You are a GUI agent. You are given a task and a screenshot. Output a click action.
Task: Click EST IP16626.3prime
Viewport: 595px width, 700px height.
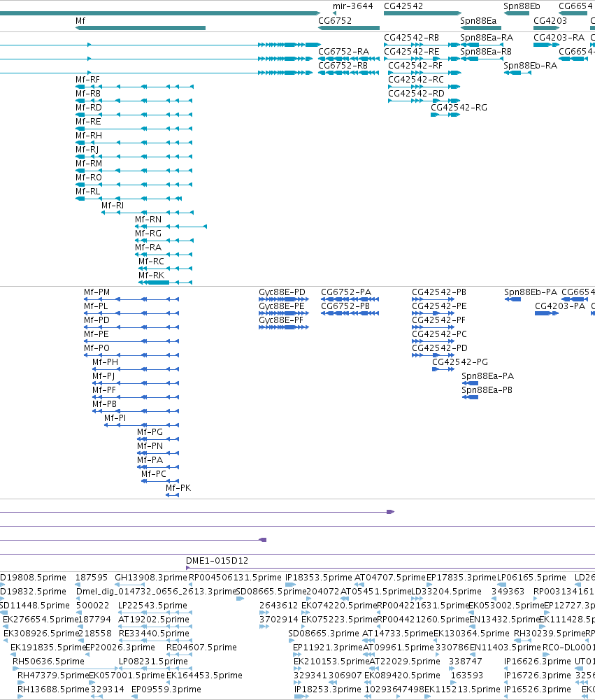[x=538, y=661]
